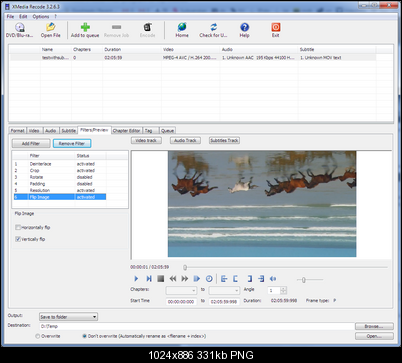Select the Overwrite radio option
This screenshot has height=363, width=402.
tap(38, 336)
